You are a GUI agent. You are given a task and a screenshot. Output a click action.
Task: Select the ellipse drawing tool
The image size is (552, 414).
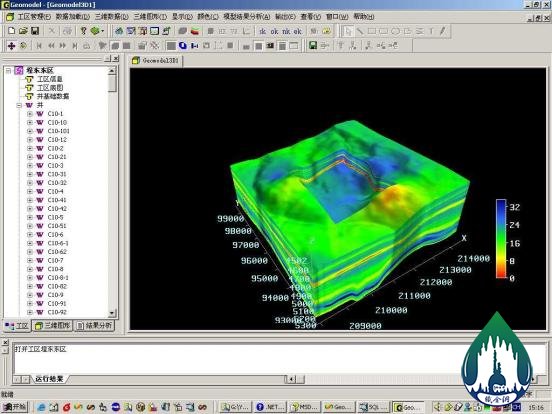click(x=396, y=31)
